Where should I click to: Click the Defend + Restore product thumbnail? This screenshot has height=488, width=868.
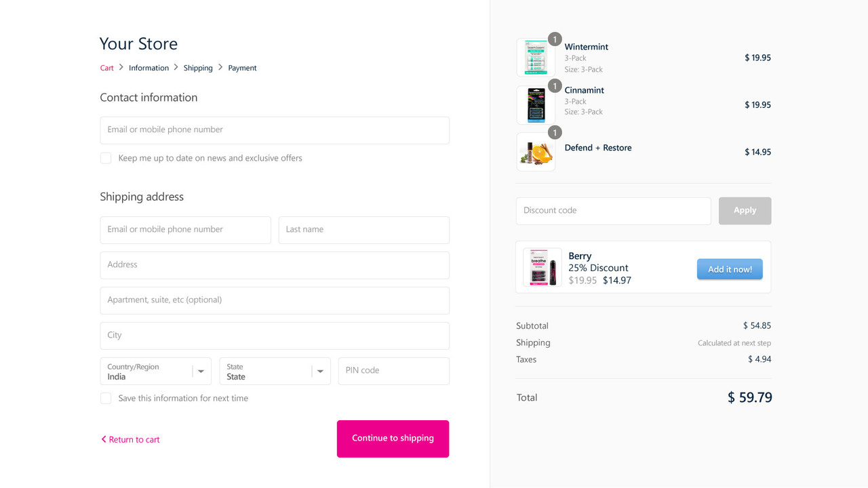coord(536,152)
